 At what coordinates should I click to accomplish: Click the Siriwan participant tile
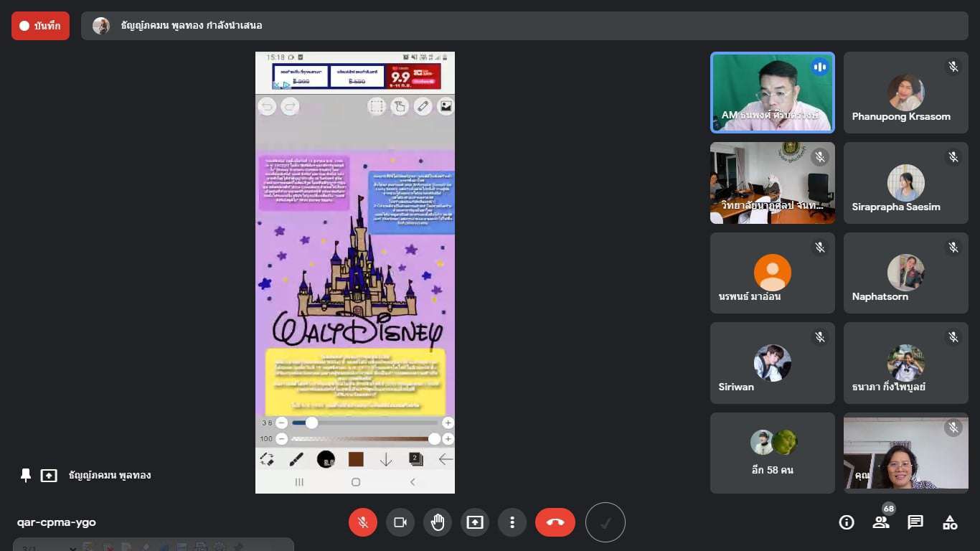click(772, 363)
